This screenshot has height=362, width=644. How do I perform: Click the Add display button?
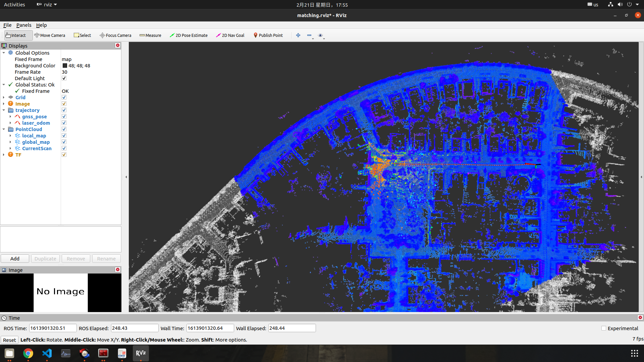[15, 258]
